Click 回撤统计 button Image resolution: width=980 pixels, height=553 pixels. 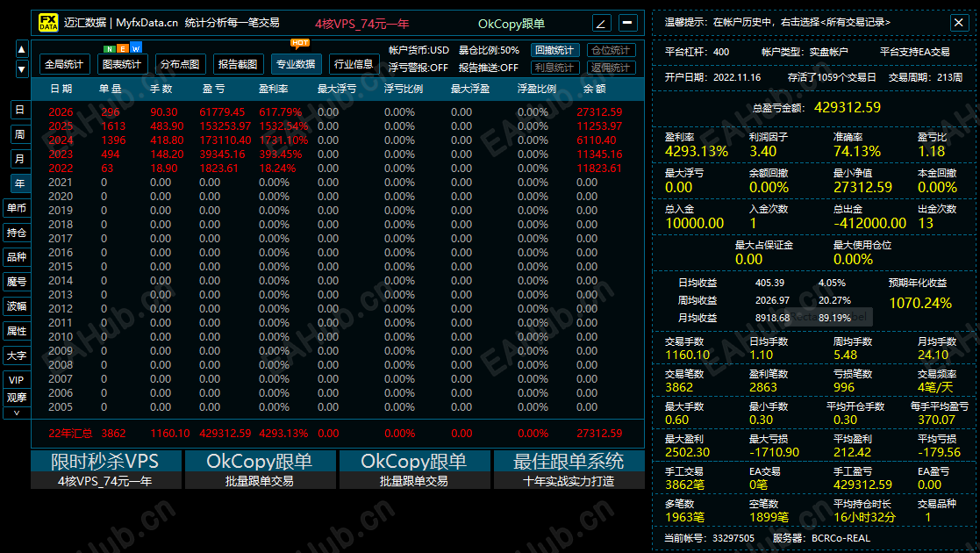[x=555, y=50]
